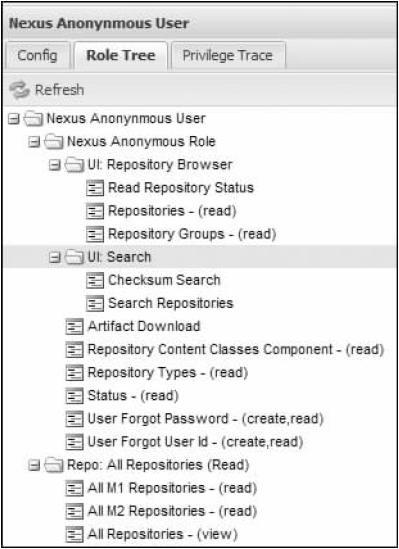Click privilege icon next to Checksum Search
This screenshot has height=549, width=399.
[x=95, y=281]
